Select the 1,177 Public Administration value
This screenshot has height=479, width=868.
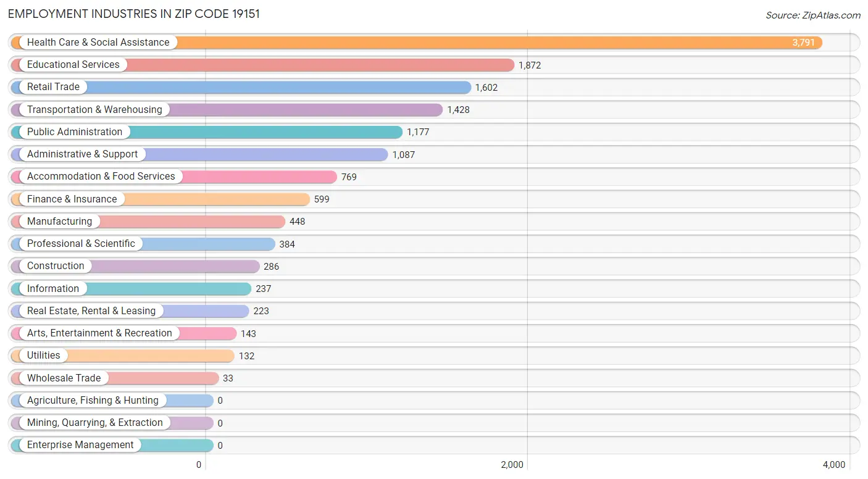[418, 132]
